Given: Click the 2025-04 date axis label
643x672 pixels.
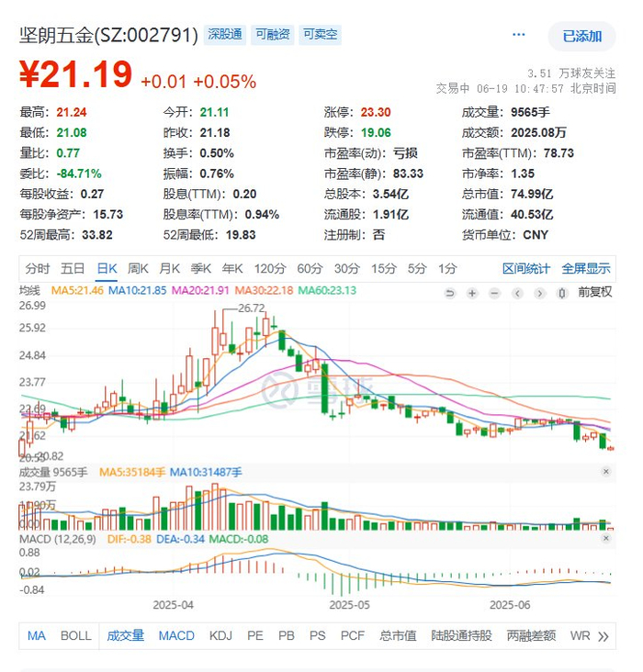Looking at the screenshot, I should point(173,605).
